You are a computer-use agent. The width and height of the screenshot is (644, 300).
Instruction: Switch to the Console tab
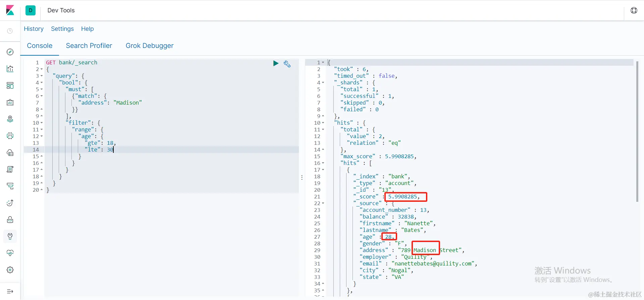(40, 46)
